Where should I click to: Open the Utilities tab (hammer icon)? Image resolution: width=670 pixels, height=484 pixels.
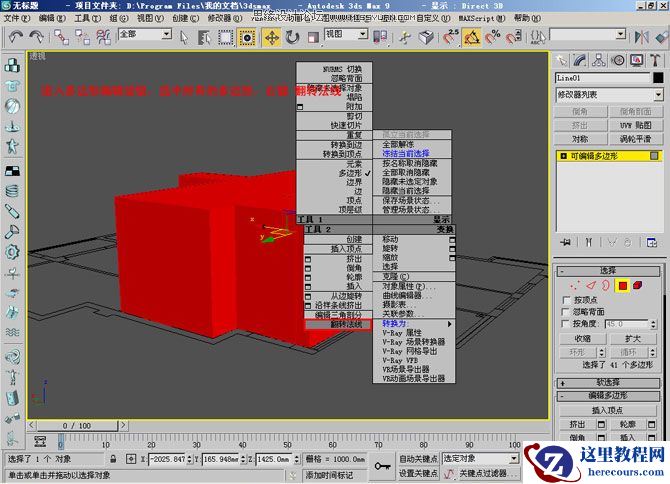point(655,61)
